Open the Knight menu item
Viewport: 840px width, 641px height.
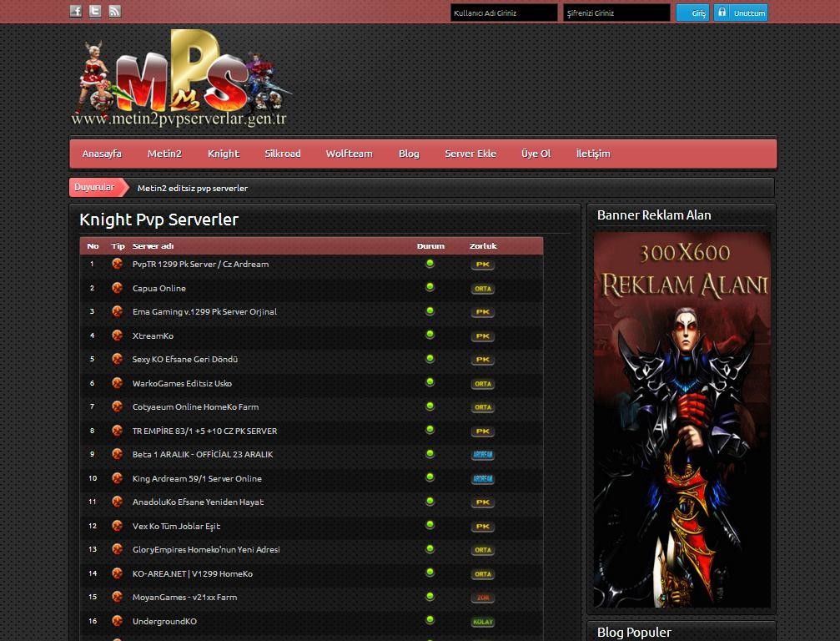(224, 154)
